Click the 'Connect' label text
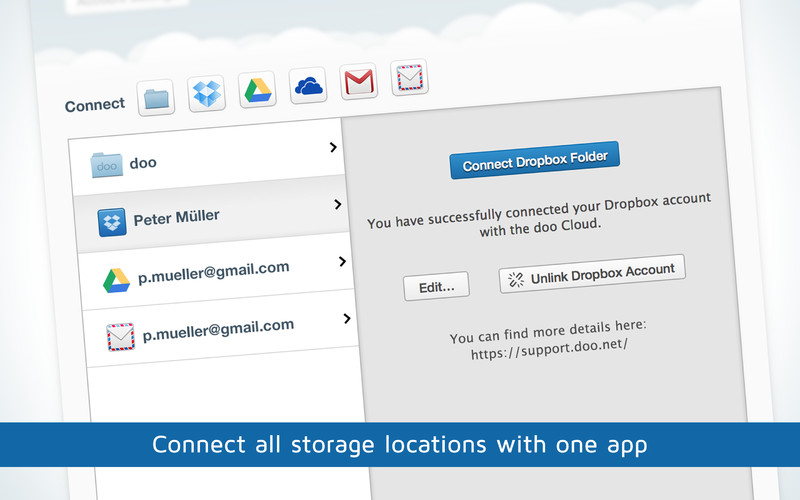 click(95, 105)
